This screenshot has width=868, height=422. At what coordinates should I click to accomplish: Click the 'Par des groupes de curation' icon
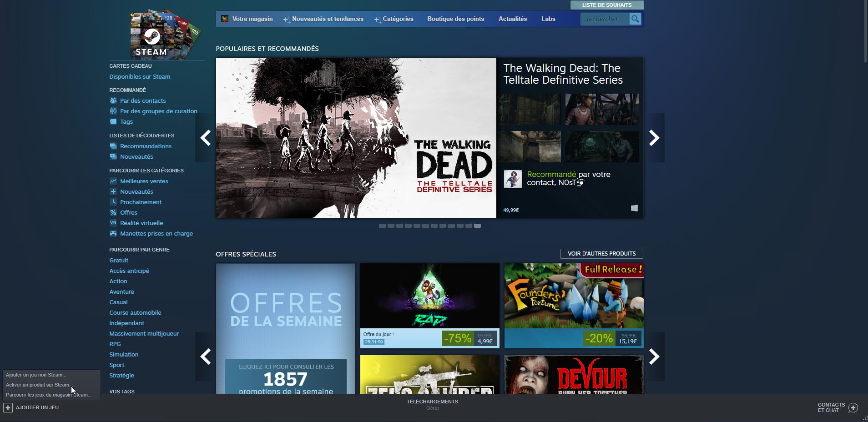click(x=113, y=111)
